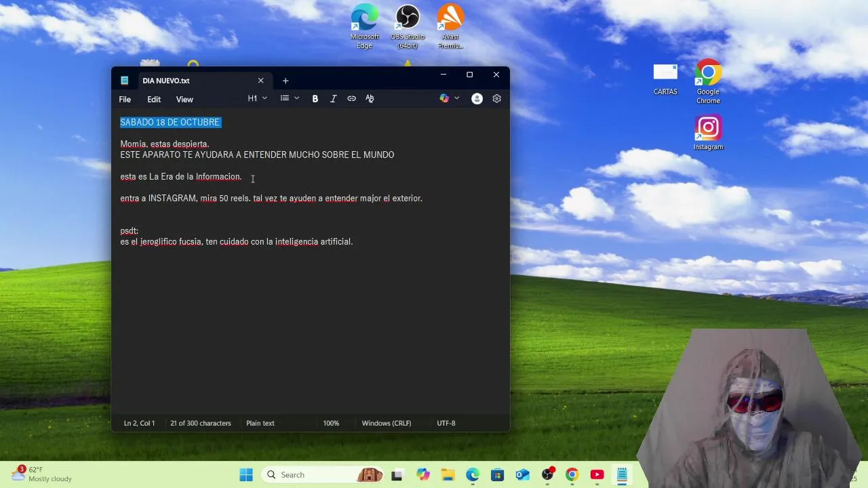Switch to OBS Studio in taskbar
The height and width of the screenshot is (488, 868).
pyautogui.click(x=547, y=474)
